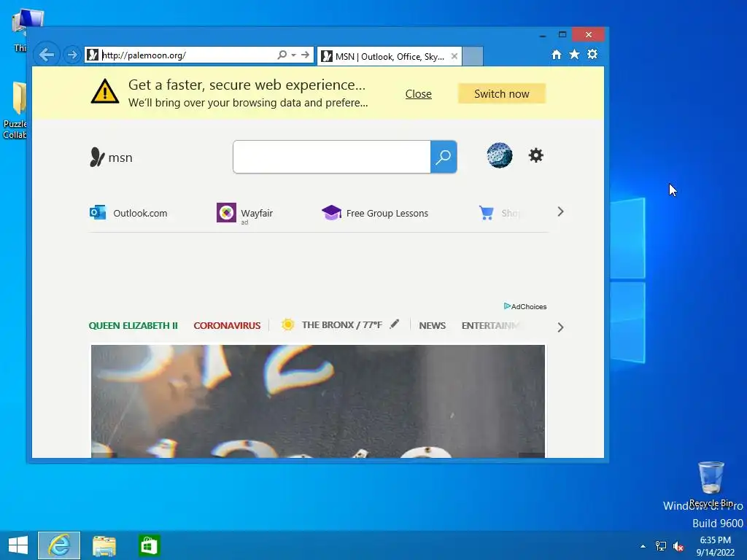This screenshot has width=747, height=560.
Task: Click the msn butterfly logo
Action: tap(111, 157)
